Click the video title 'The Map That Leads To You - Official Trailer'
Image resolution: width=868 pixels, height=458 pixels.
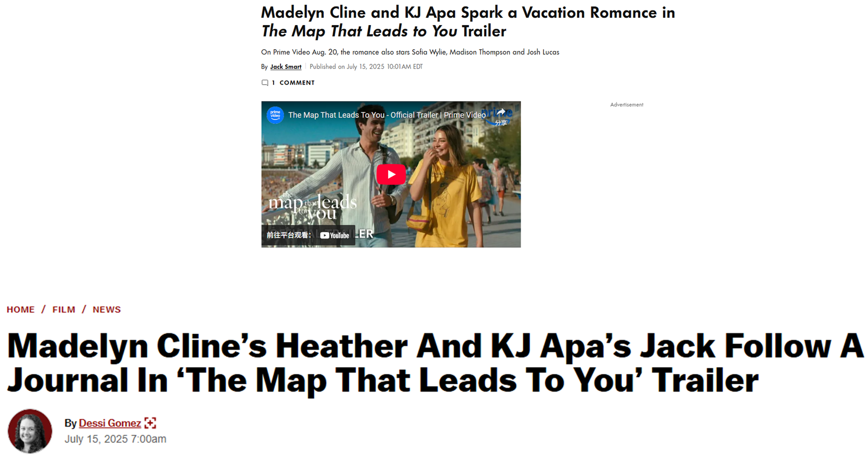pos(386,115)
